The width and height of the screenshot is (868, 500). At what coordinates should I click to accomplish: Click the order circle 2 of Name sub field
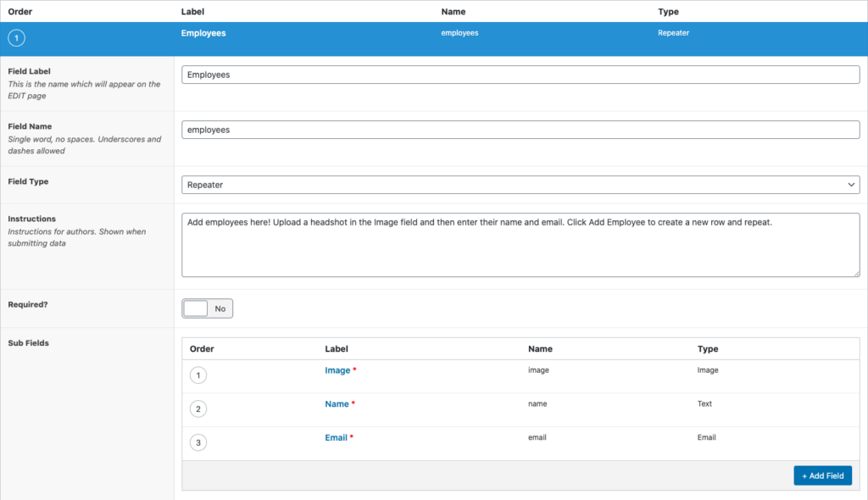click(198, 409)
